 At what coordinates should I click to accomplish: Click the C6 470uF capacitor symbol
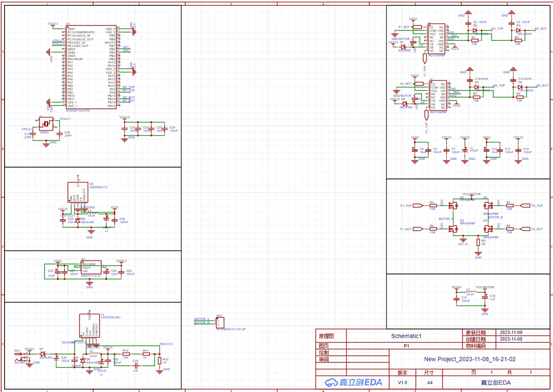(x=465, y=150)
